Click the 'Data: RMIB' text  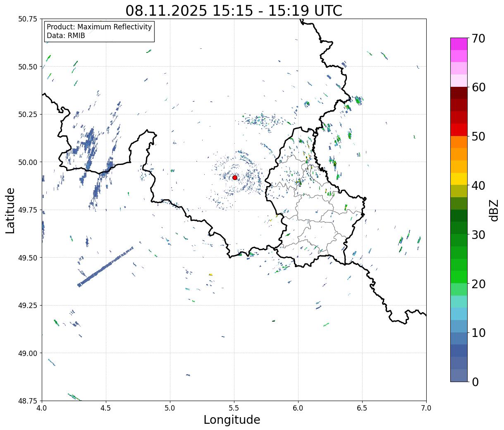click(x=66, y=36)
